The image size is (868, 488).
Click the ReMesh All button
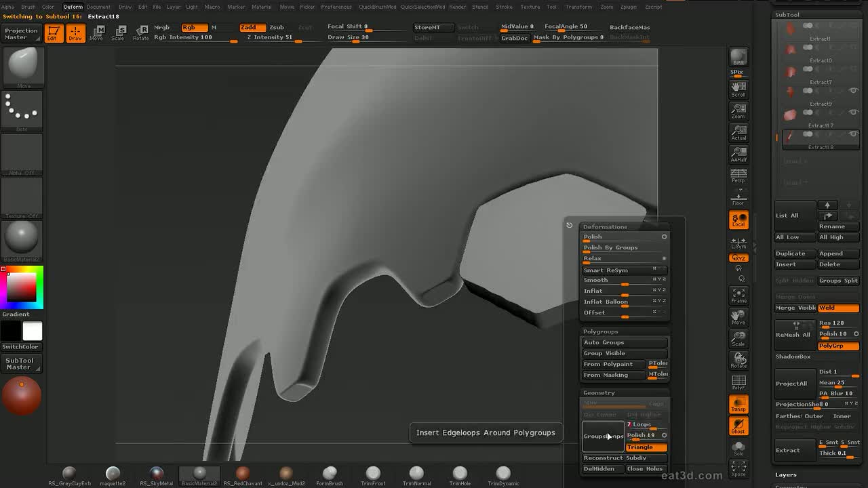pos(795,335)
